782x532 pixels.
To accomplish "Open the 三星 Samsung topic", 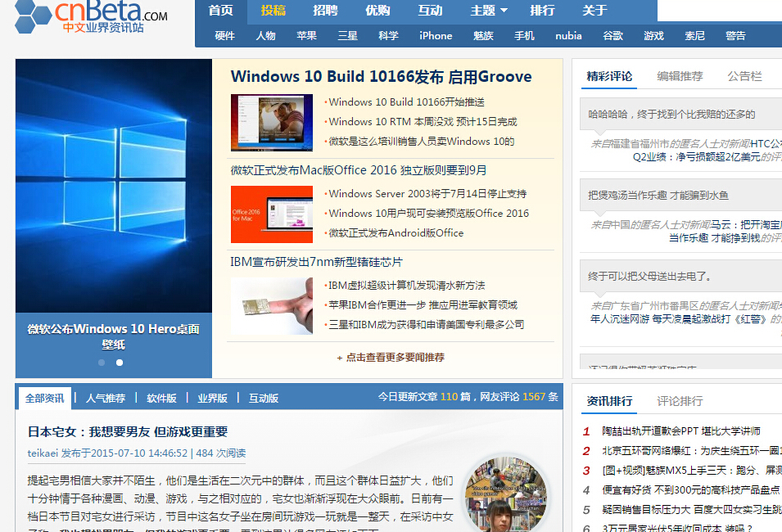I will point(348,36).
